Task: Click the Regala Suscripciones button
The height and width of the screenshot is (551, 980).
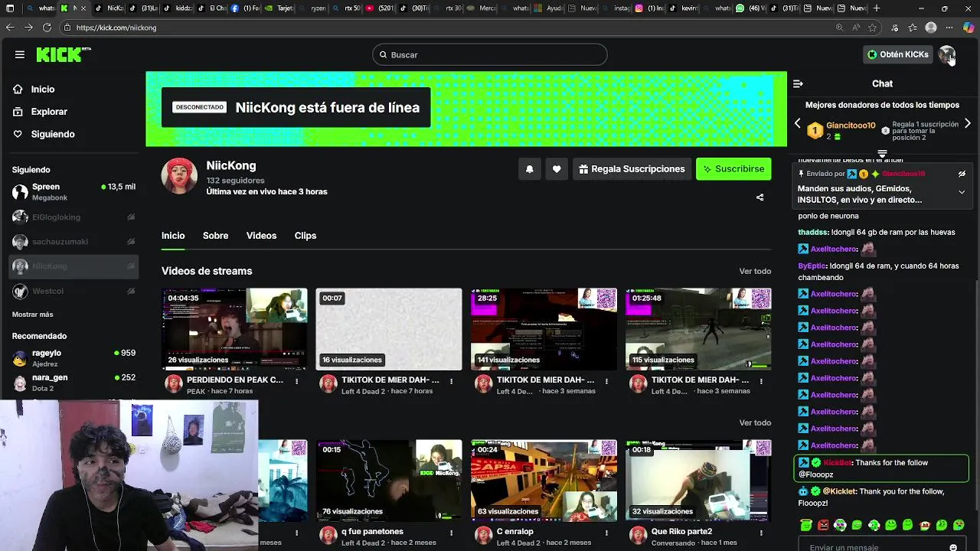Action: (632, 169)
